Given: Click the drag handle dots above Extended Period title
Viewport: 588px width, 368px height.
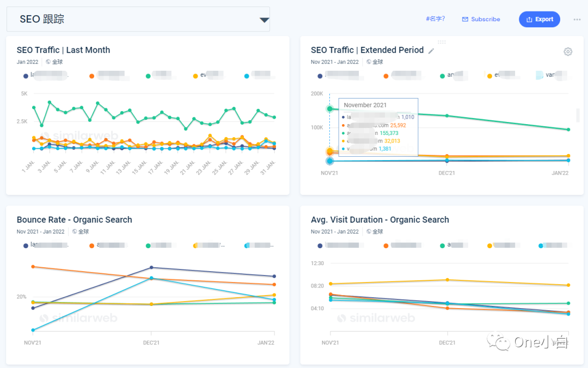Looking at the screenshot, I should pyautogui.click(x=442, y=42).
